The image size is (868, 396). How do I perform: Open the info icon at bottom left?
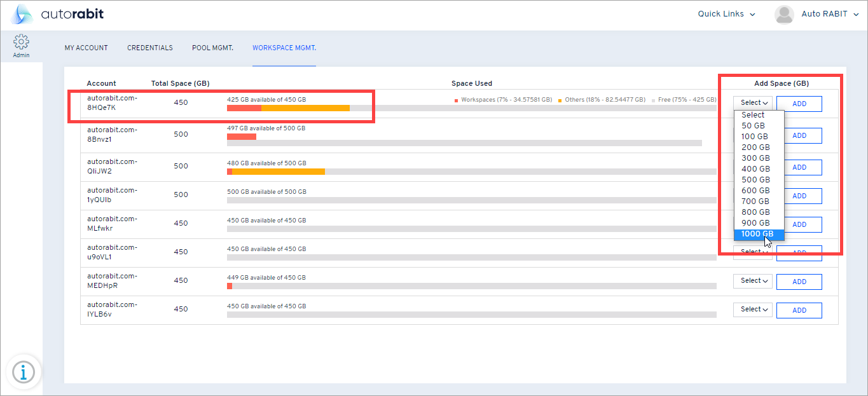coord(24,371)
